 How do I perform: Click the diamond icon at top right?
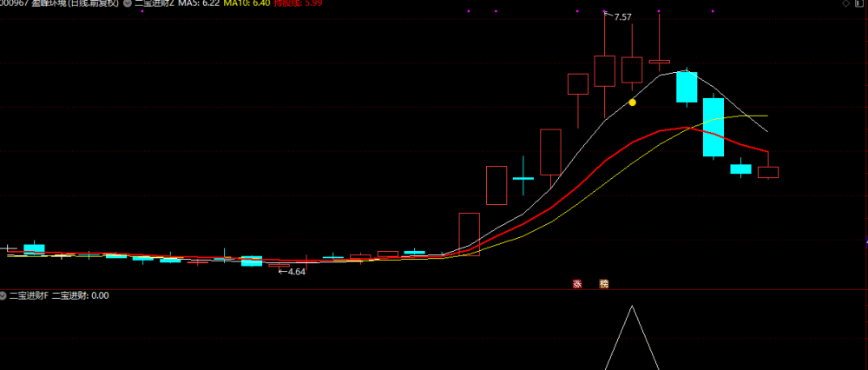coord(845,3)
